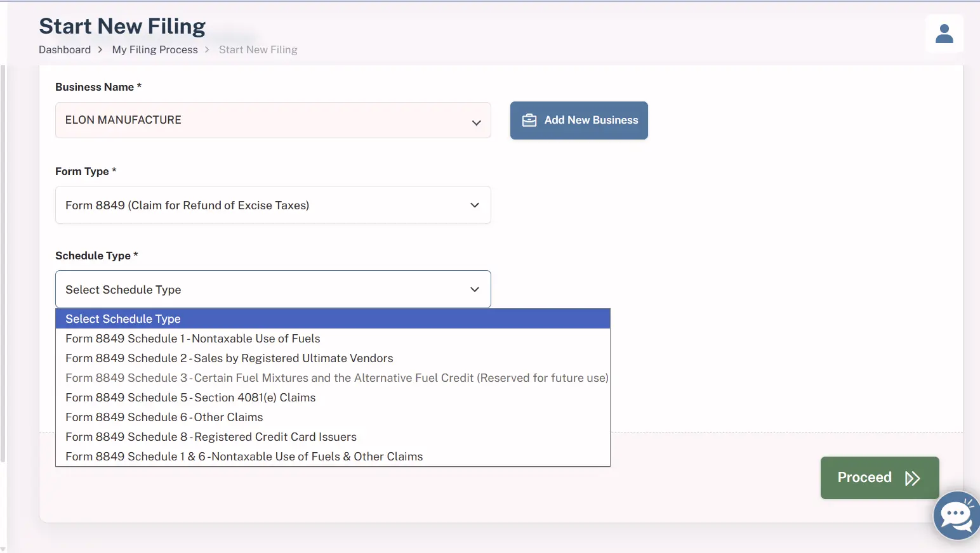980x553 pixels.
Task: Expand the Business Name dropdown chevron
Action: click(476, 122)
